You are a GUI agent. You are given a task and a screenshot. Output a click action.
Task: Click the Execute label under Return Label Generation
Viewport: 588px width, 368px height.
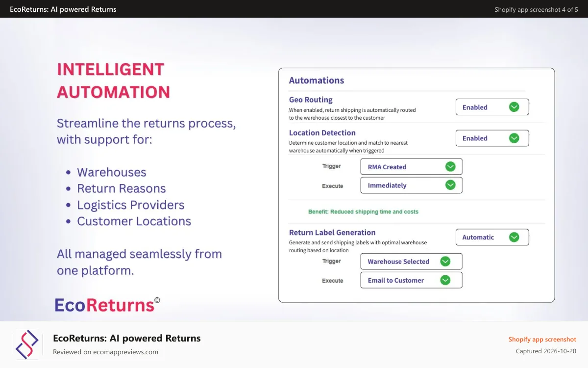(333, 281)
